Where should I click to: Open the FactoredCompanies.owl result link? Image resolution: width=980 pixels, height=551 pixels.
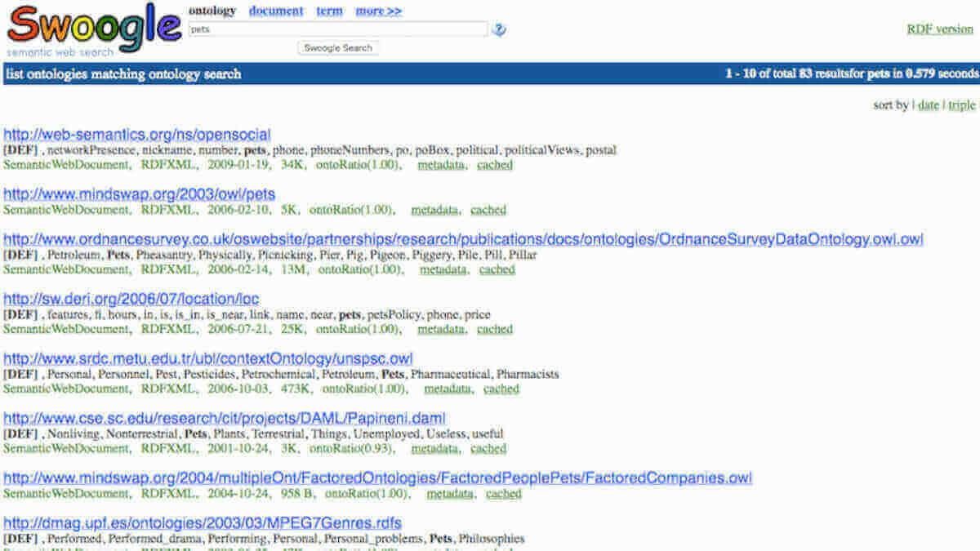[378, 478]
